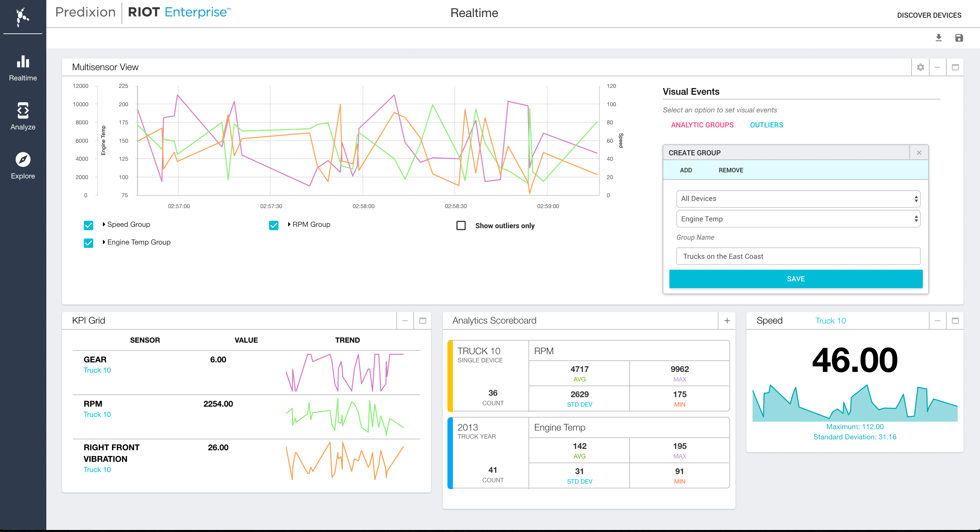This screenshot has width=980, height=532.
Task: Expand the Engine Temp Group legend arrow
Action: (104, 242)
